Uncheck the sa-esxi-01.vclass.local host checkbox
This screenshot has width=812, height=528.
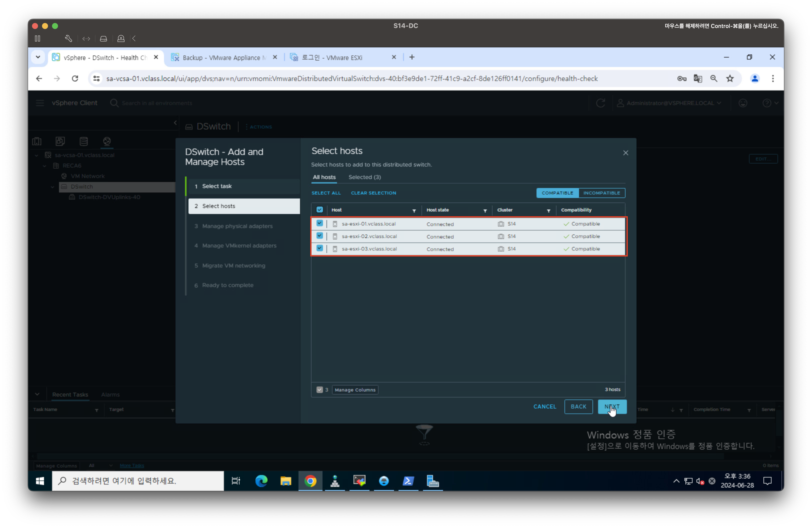click(319, 223)
